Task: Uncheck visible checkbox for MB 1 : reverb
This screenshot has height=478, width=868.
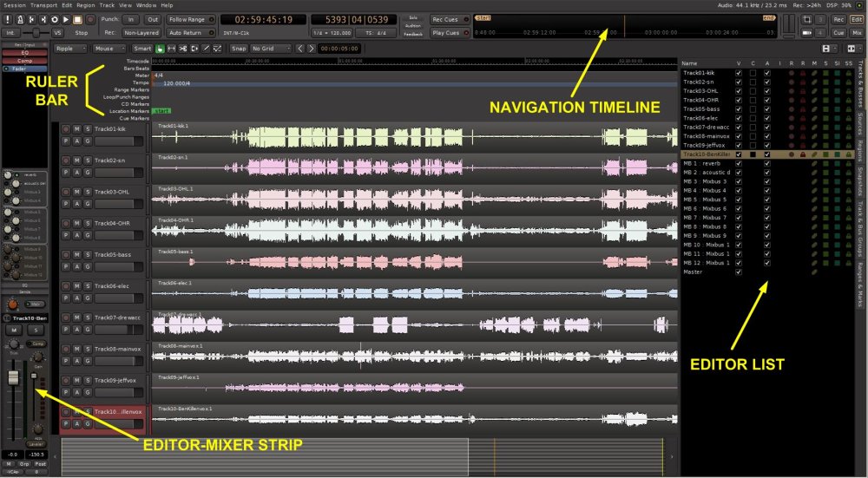Action: coord(739,163)
